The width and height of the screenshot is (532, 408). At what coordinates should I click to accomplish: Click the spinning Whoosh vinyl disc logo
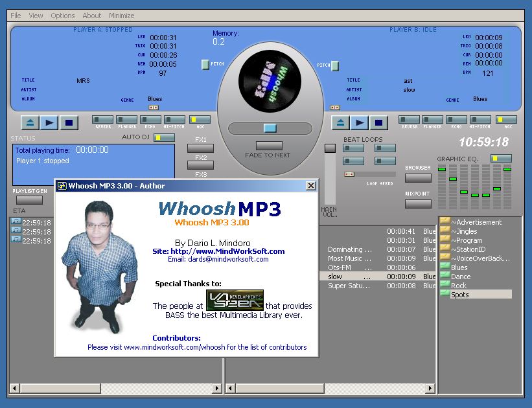tap(270, 82)
